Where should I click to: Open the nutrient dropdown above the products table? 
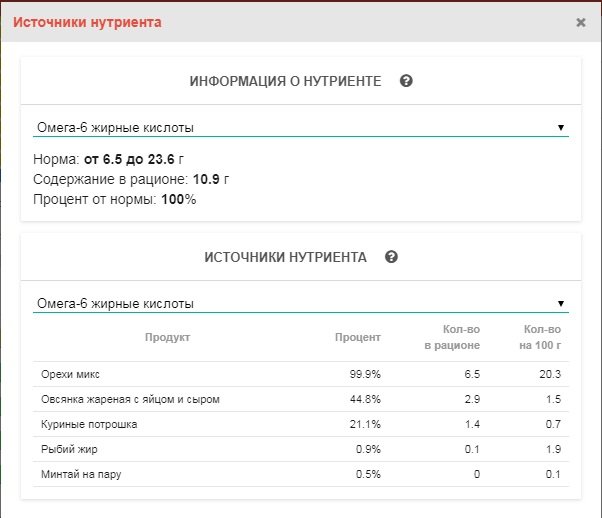(300, 303)
